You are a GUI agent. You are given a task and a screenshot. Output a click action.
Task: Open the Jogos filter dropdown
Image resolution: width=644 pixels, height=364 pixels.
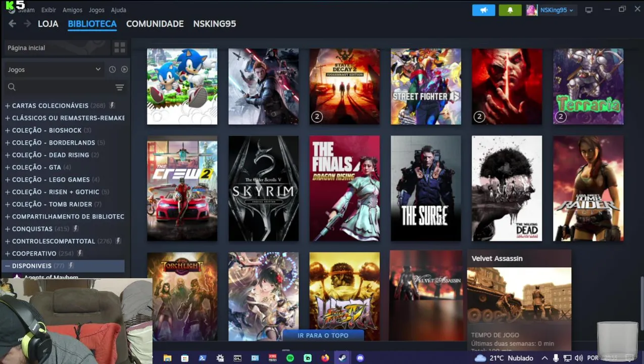pos(54,69)
